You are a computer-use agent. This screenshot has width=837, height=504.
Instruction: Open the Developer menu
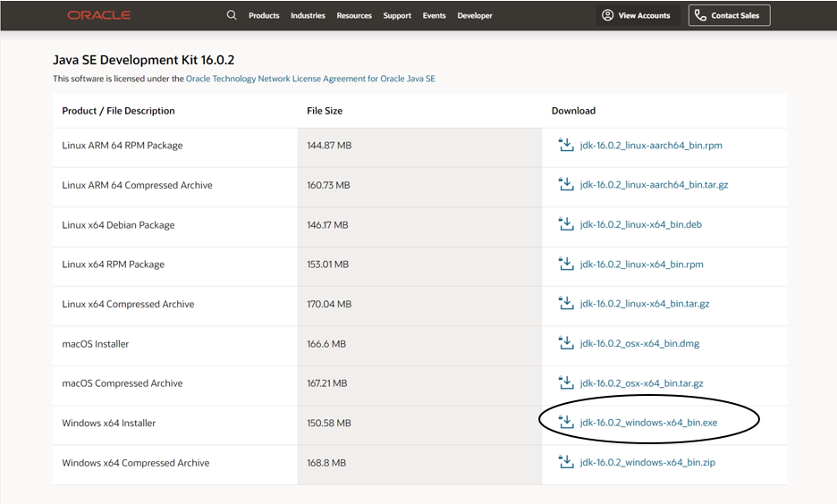(x=475, y=15)
